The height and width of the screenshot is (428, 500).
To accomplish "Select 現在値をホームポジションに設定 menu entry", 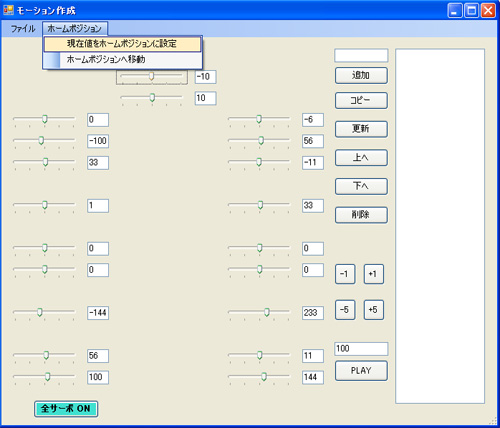I will coord(123,44).
